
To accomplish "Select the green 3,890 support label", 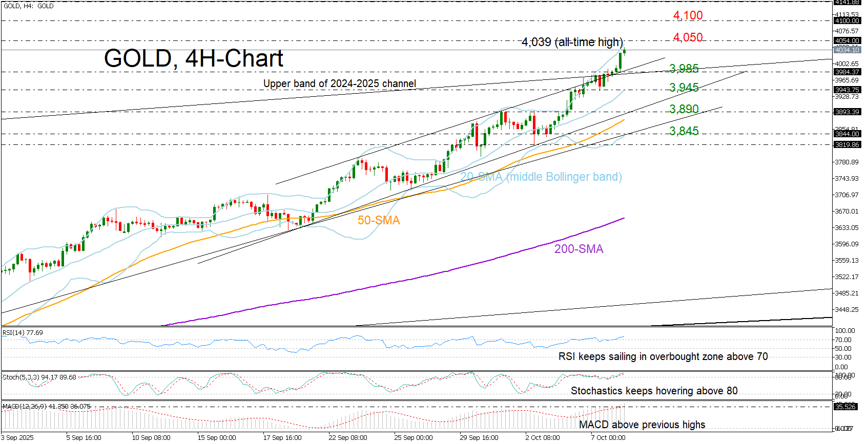I will (684, 109).
